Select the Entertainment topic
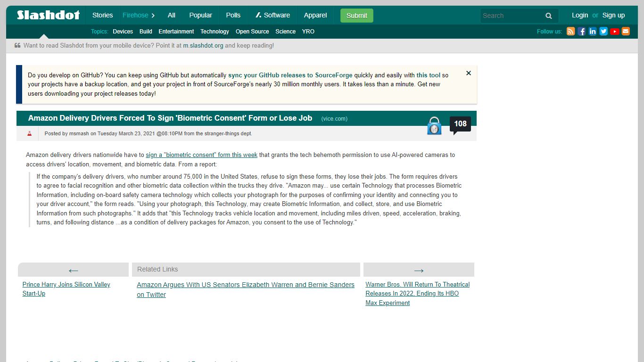The height and width of the screenshot is (362, 644). pyautogui.click(x=176, y=32)
